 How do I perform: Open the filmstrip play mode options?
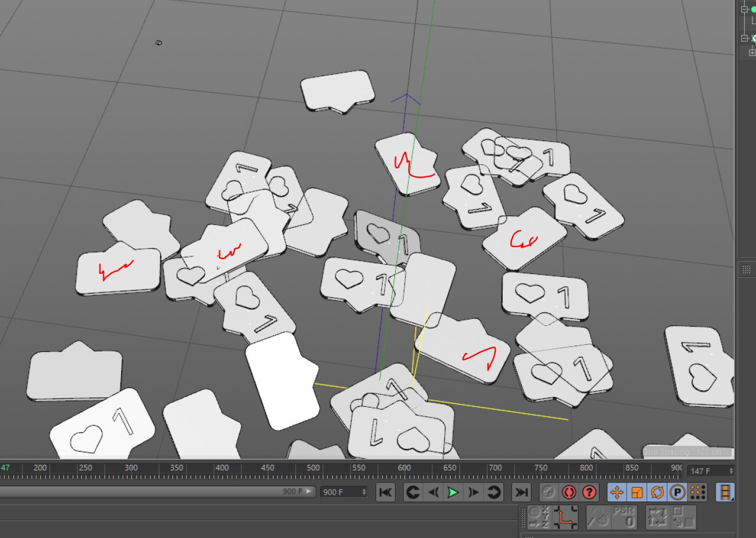[725, 492]
